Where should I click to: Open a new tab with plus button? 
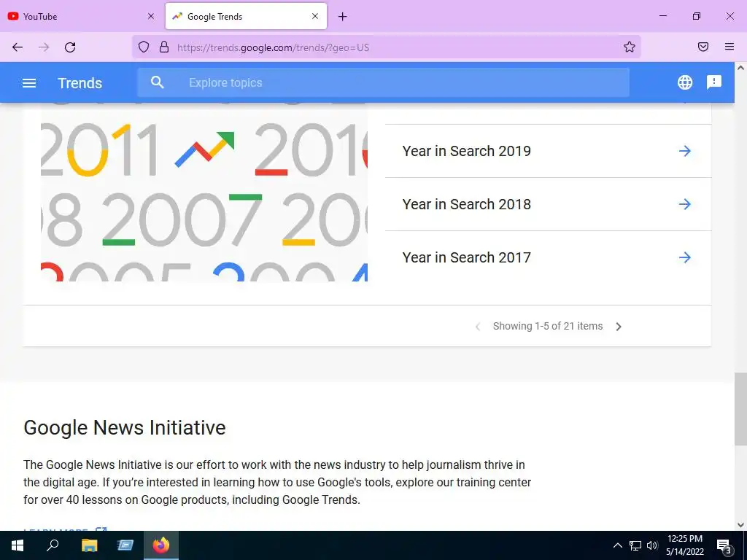coord(342,17)
